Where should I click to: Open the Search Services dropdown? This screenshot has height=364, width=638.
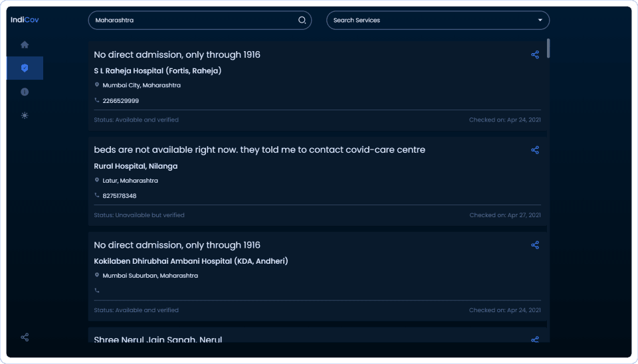coord(438,21)
